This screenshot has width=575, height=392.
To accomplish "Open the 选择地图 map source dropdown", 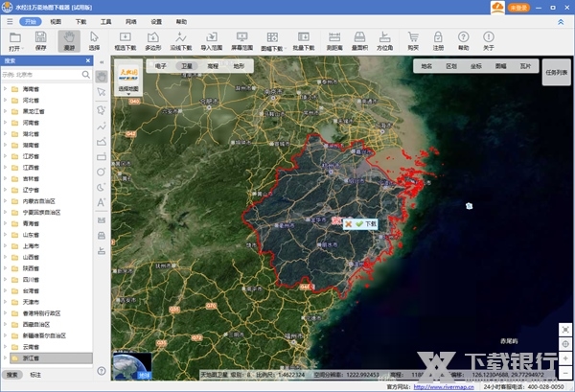I will (x=128, y=76).
